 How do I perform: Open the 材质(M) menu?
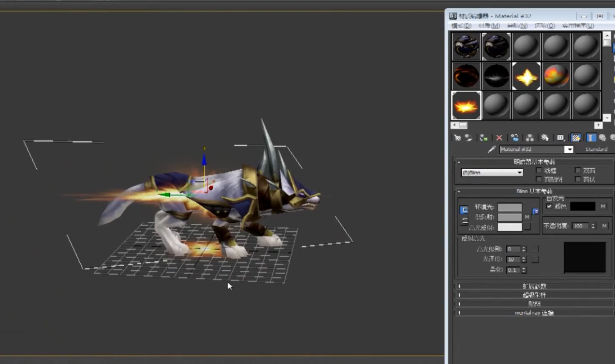489,26
